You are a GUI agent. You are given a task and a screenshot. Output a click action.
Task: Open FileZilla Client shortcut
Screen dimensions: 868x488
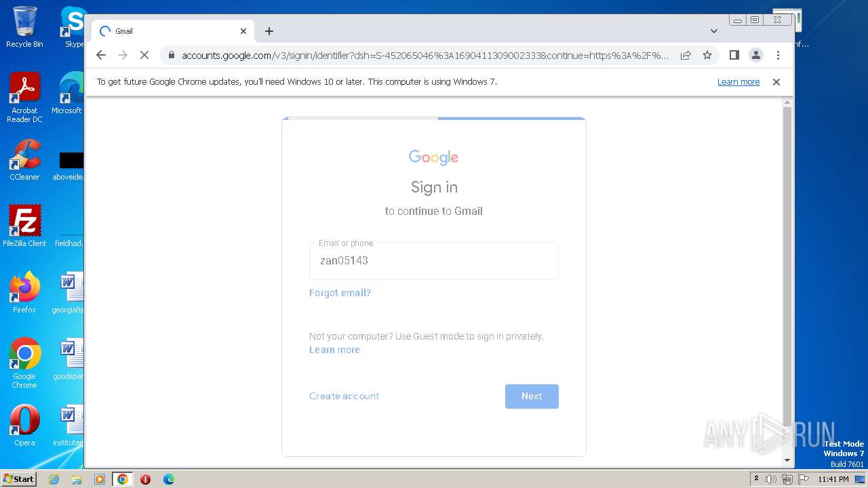click(x=24, y=226)
